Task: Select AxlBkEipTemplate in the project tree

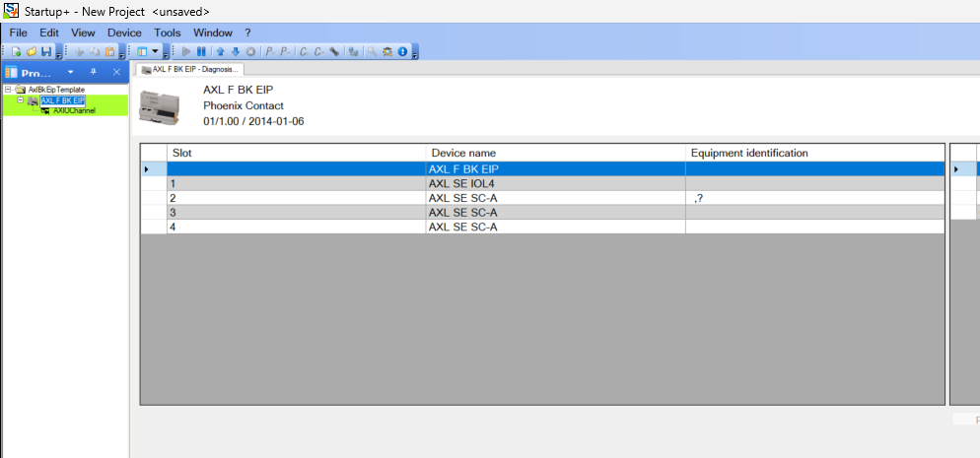Action: [x=56, y=90]
